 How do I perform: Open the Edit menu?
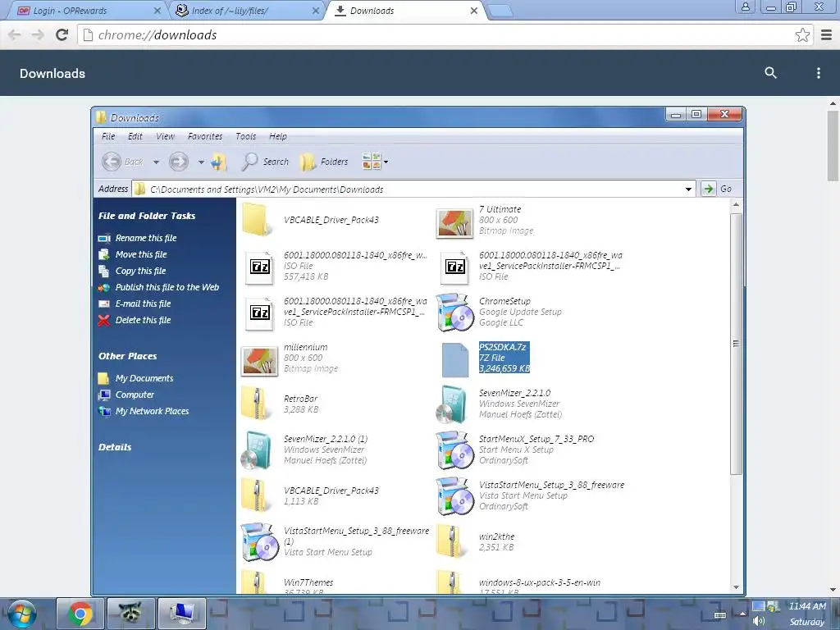coord(135,136)
